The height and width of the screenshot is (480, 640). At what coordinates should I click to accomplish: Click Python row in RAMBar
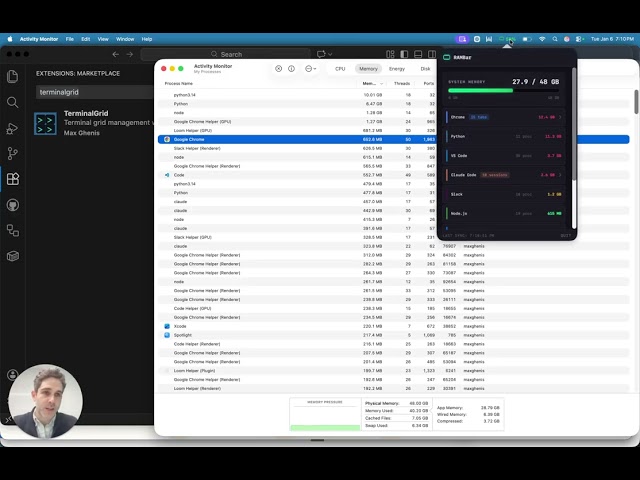[x=505, y=136]
